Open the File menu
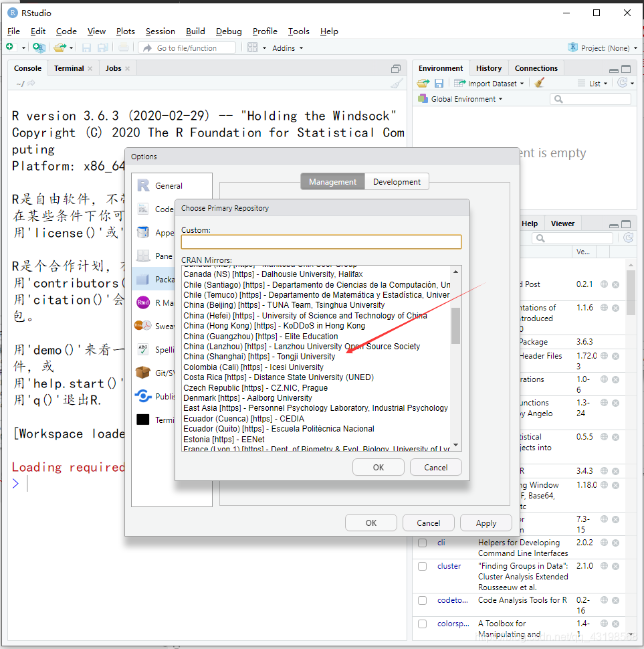 tap(13, 31)
